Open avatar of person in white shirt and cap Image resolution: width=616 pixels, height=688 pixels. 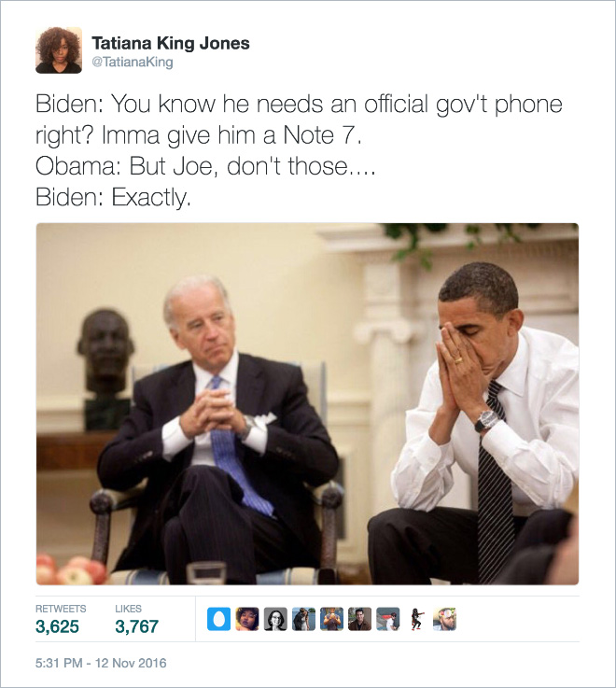pos(388,619)
